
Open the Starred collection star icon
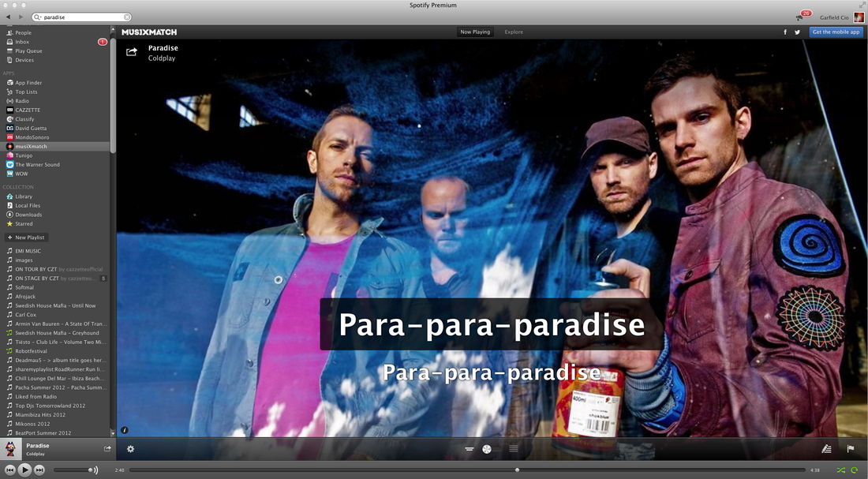pos(9,224)
